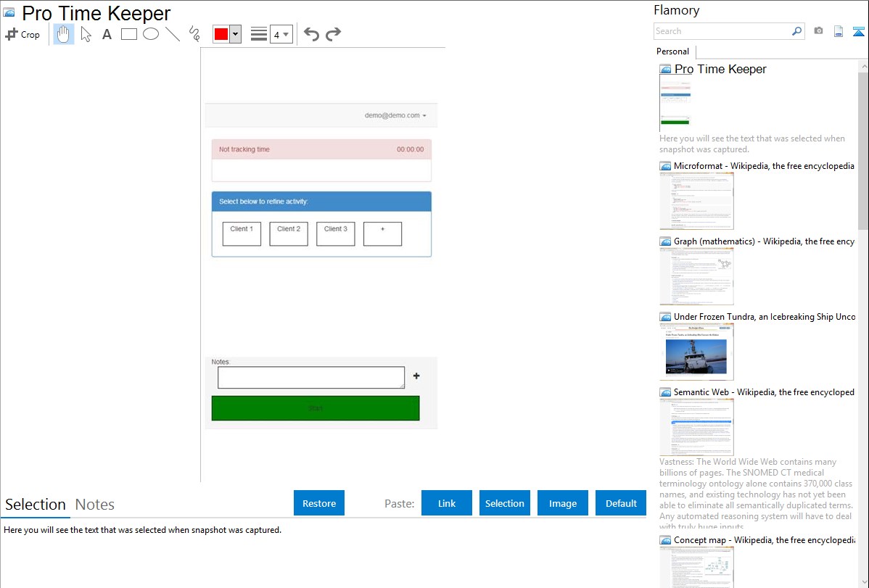Click the icon beside Under Frozen Tundra
The width and height of the screenshot is (869, 588).
[x=666, y=317]
